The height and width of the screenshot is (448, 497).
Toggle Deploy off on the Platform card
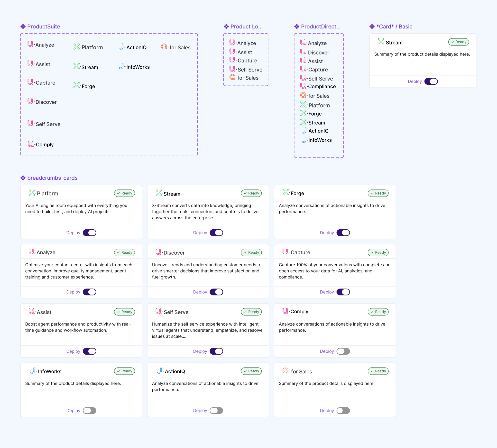point(90,232)
